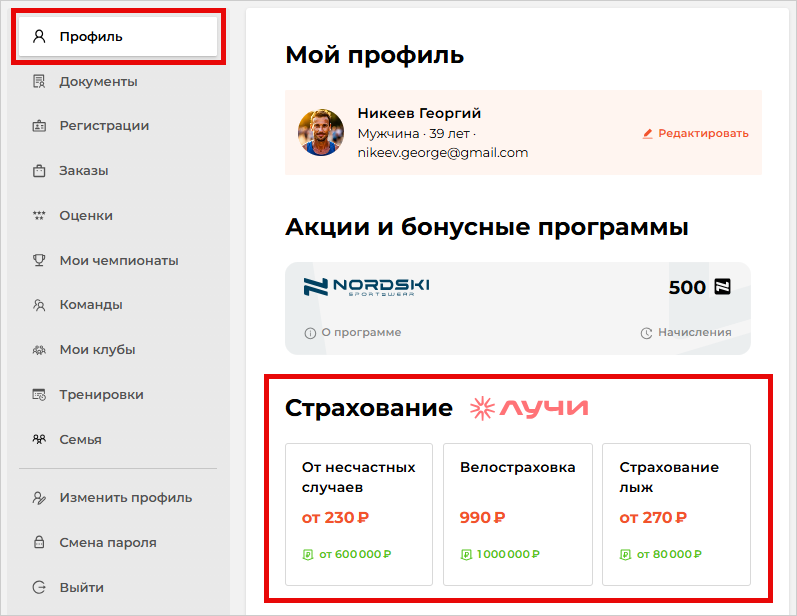Image resolution: width=797 pixels, height=616 pixels.
Task: Click the name Никеев Георгий
Action: [x=419, y=113]
